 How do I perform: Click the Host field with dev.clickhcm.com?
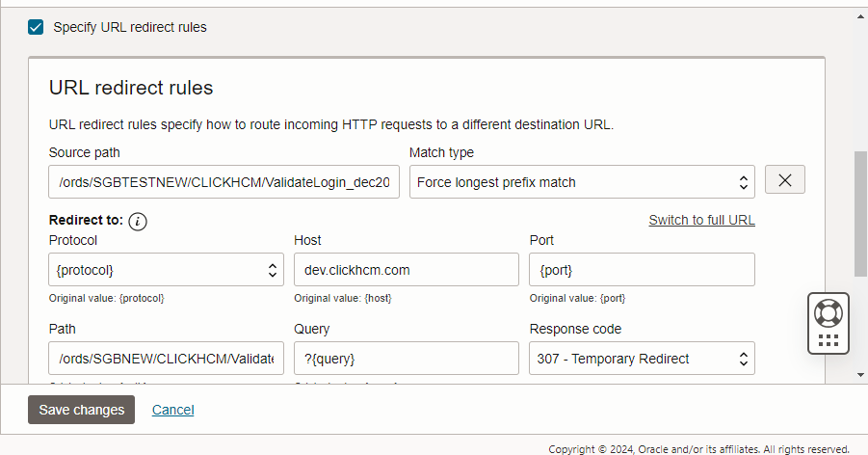406,270
